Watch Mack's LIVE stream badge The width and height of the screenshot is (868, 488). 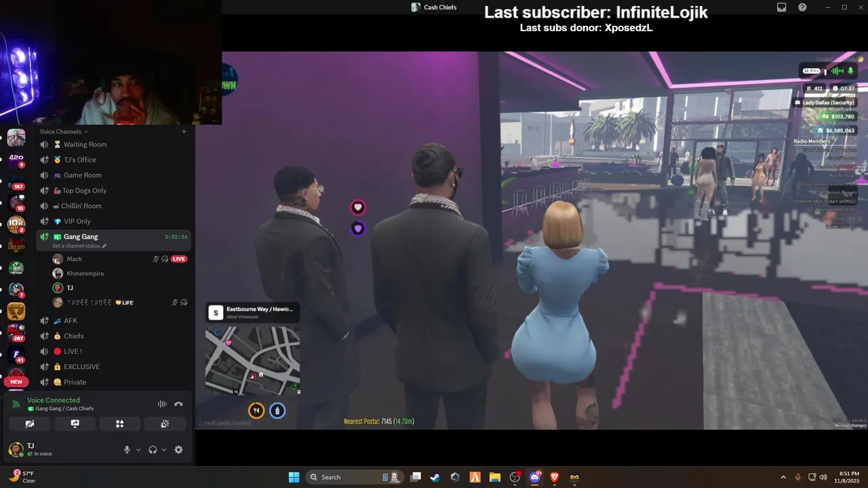(x=179, y=259)
